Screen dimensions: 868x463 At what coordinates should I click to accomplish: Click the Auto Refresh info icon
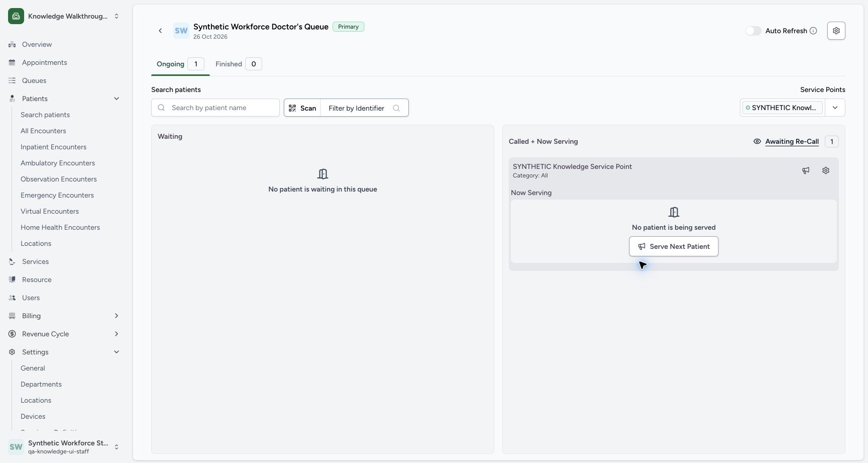(x=813, y=31)
